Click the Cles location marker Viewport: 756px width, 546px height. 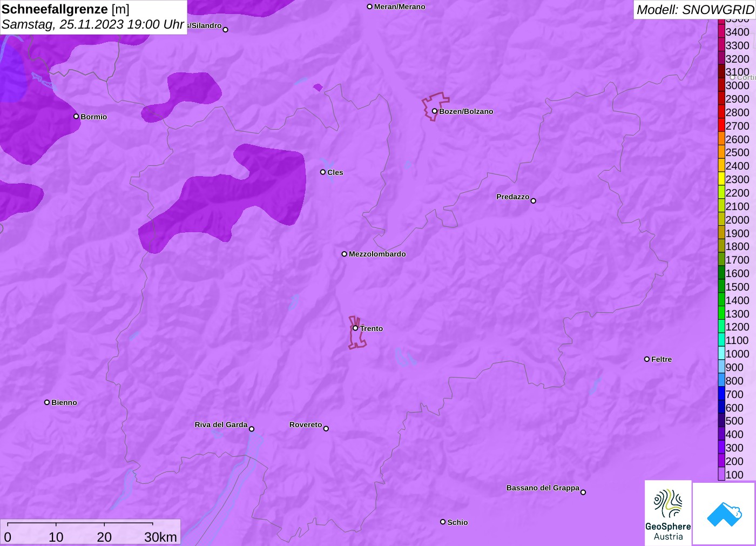coord(323,172)
